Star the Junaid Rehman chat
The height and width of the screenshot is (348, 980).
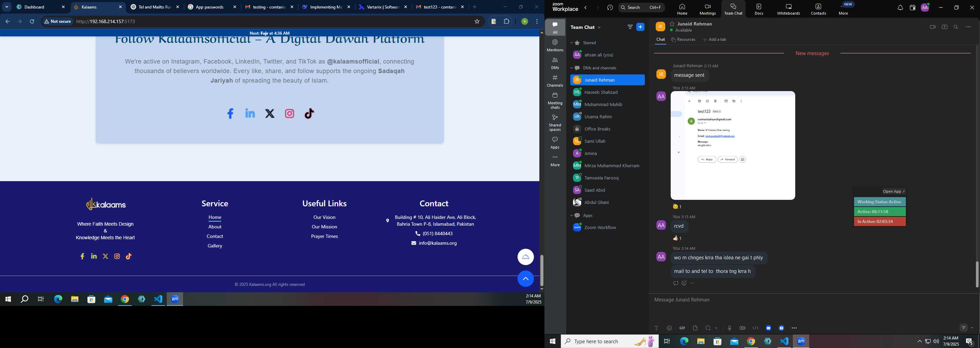coord(672,24)
